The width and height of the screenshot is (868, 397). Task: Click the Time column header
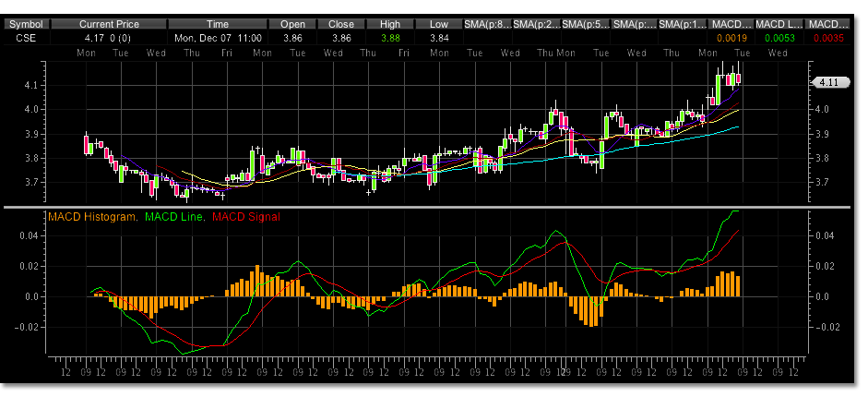coord(218,23)
